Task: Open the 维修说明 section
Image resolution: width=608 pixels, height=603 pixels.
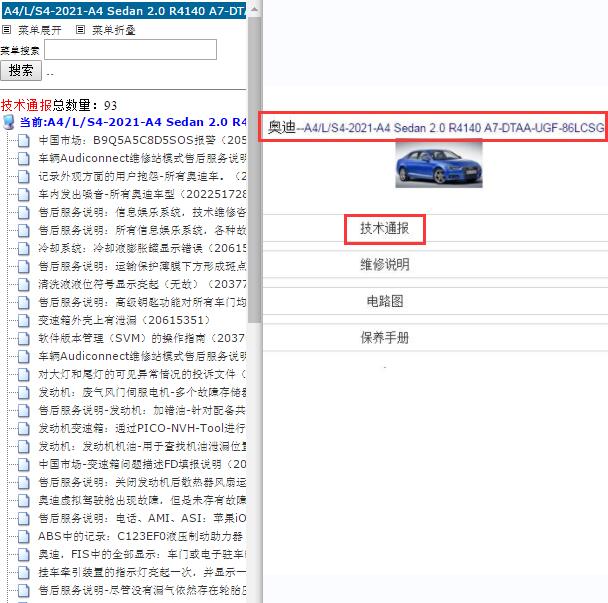Action: click(x=385, y=264)
